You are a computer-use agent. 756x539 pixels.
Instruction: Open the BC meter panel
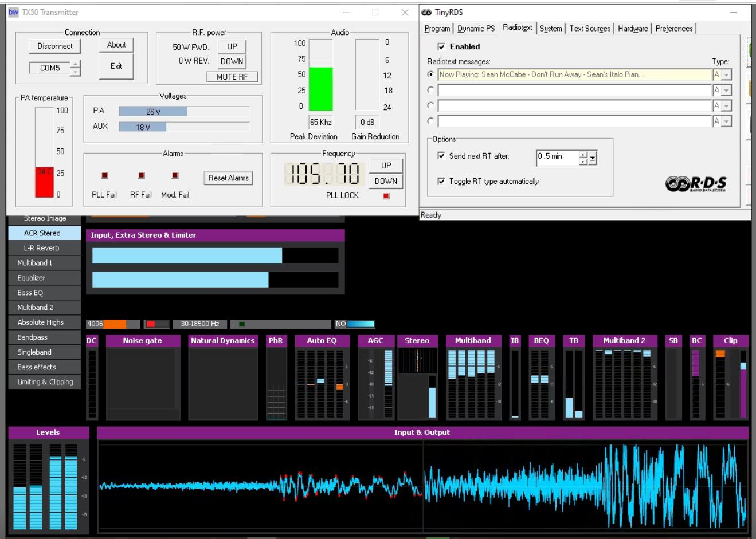click(697, 377)
